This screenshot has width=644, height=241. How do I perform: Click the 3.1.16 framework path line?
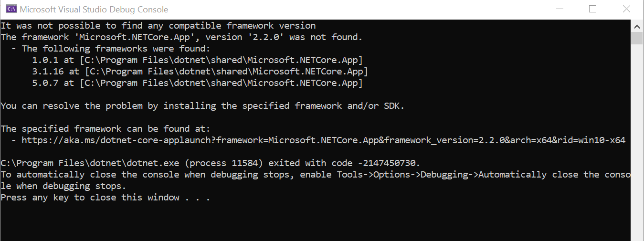(200, 72)
